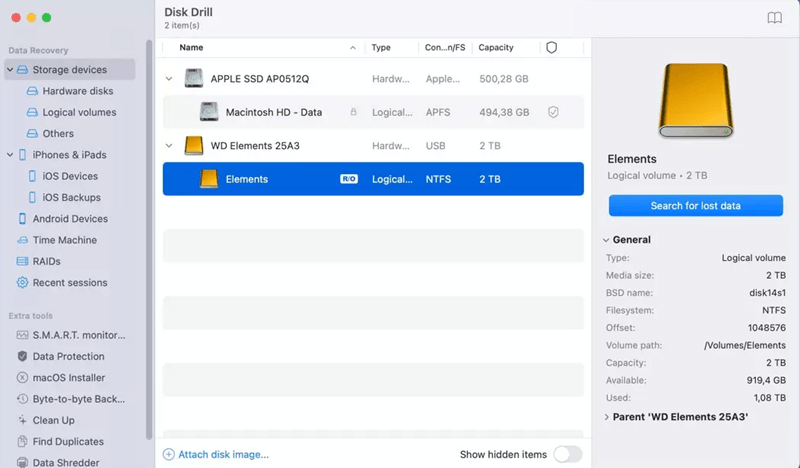Image resolution: width=800 pixels, height=468 pixels.
Task: Click the /Volumes/Elements path value
Action: [745, 346]
